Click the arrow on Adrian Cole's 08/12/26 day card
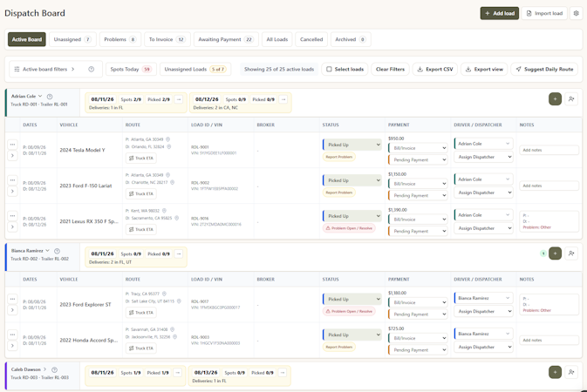This screenshot has height=392, width=587. pyautogui.click(x=283, y=99)
